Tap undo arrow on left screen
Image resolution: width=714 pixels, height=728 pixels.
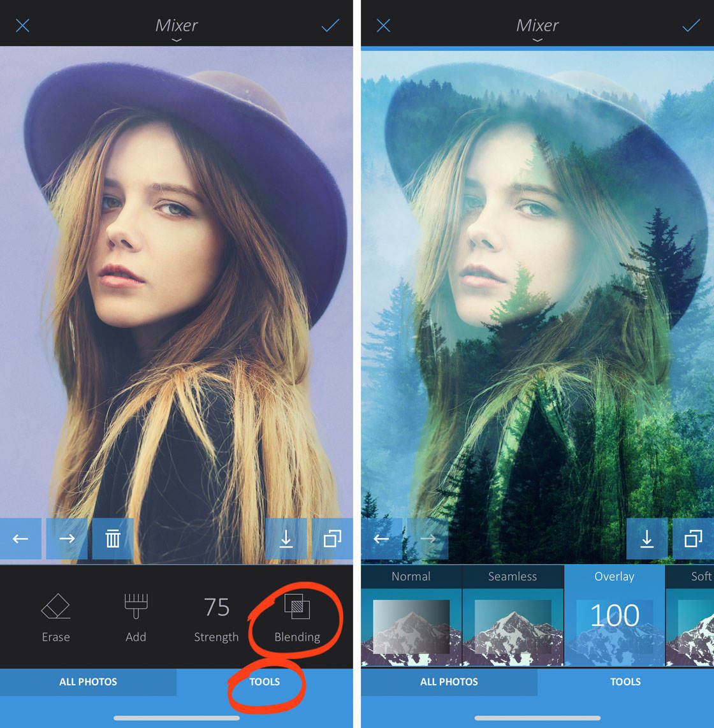pos(20,539)
